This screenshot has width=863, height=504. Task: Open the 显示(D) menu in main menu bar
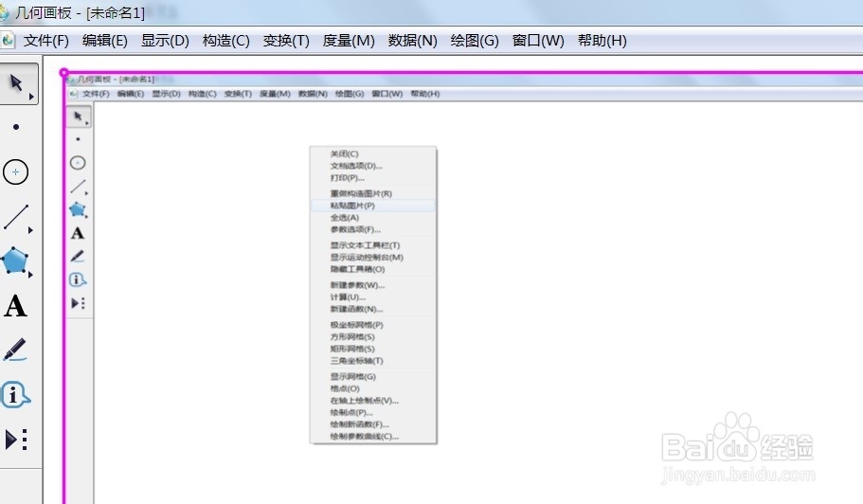pyautogui.click(x=165, y=41)
